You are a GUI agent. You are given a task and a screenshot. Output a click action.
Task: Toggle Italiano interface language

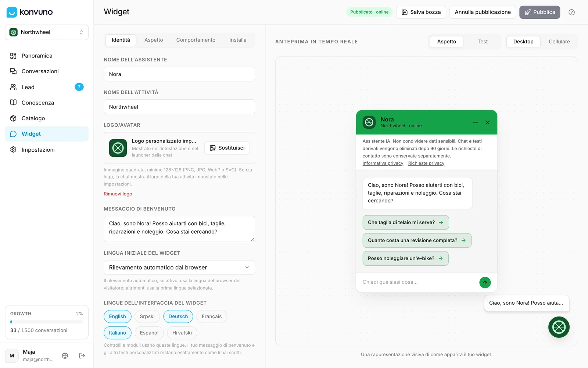coord(117,333)
